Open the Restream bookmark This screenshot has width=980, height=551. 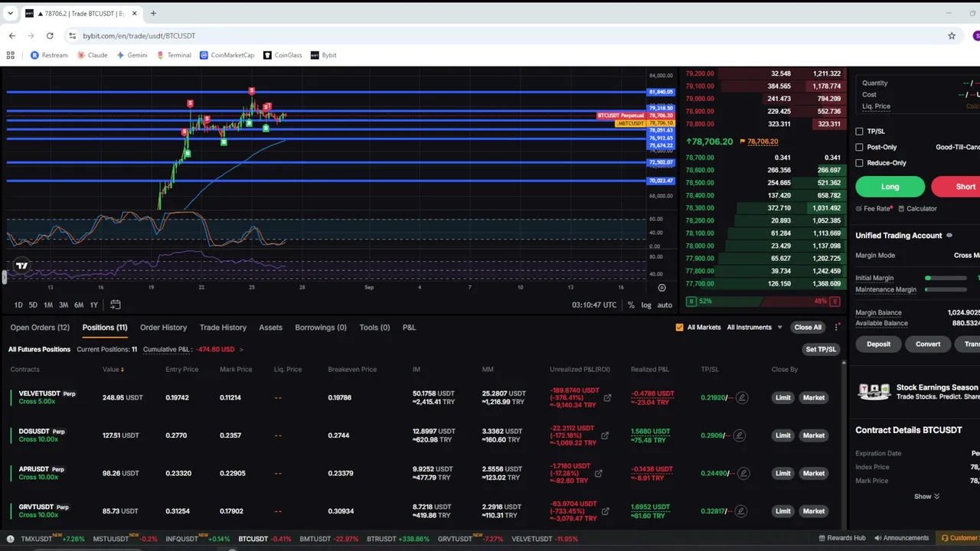[49, 55]
